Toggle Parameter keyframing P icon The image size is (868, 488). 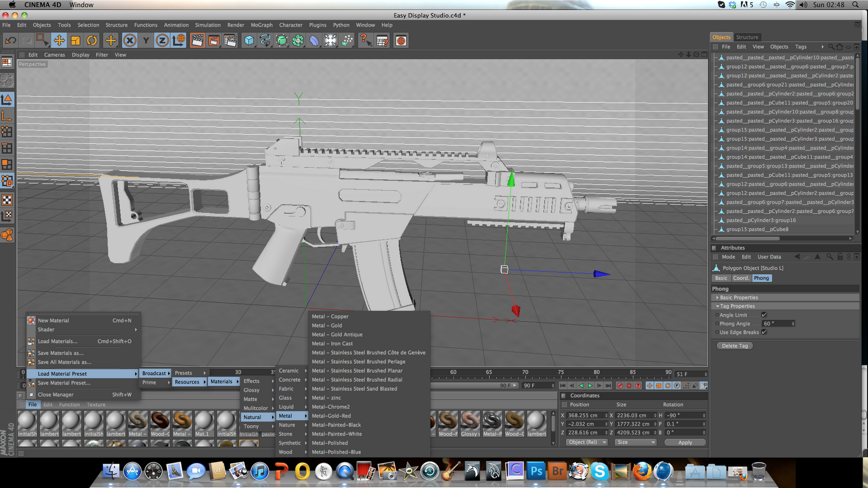(x=677, y=386)
